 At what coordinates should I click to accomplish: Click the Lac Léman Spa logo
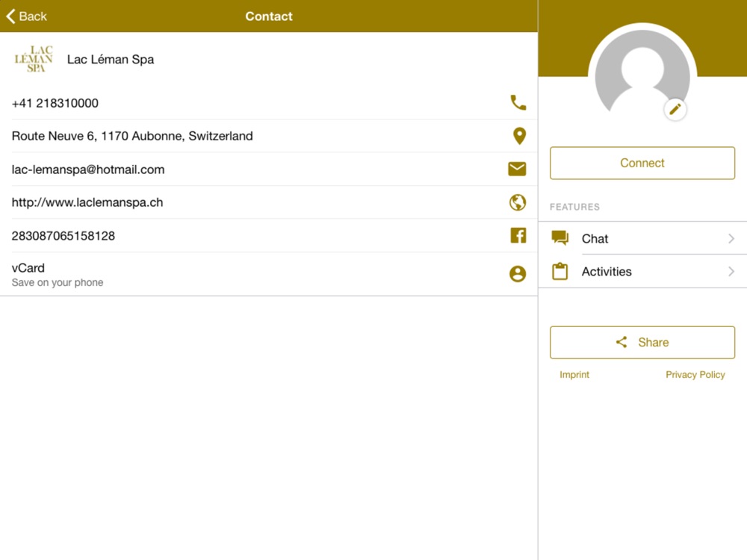[34, 59]
